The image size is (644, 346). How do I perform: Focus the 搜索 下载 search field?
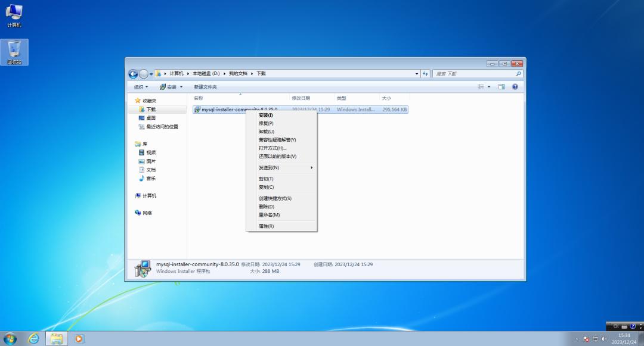pos(475,74)
